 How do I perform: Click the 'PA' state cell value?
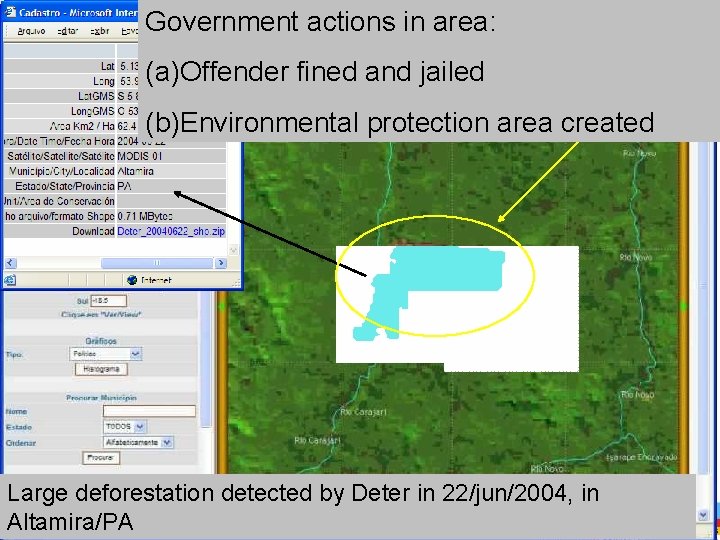[x=124, y=186]
